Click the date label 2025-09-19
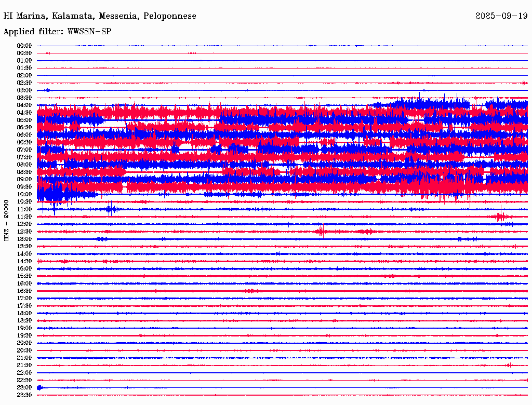The image size is (532, 405). click(501, 16)
